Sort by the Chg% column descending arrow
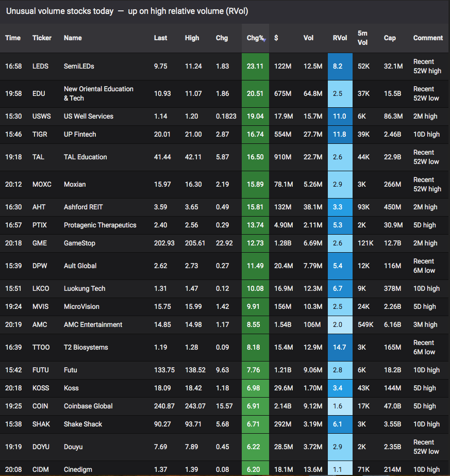This screenshot has height=476, width=450. coord(264,40)
